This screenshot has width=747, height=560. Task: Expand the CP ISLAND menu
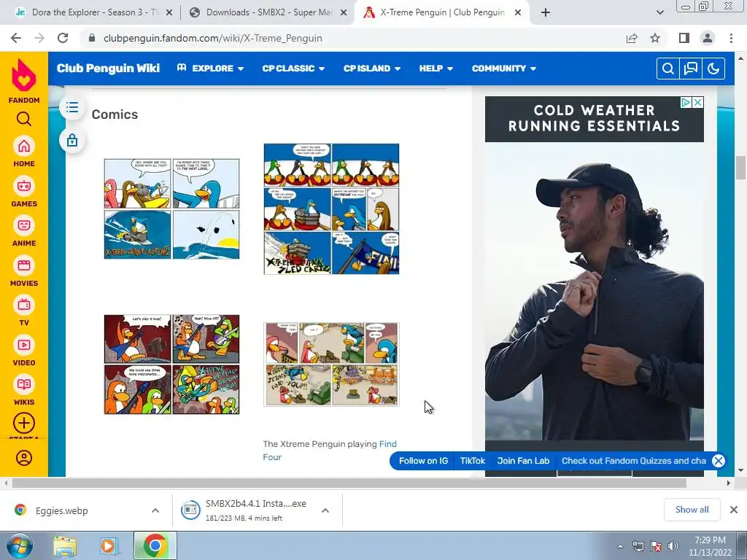372,69
